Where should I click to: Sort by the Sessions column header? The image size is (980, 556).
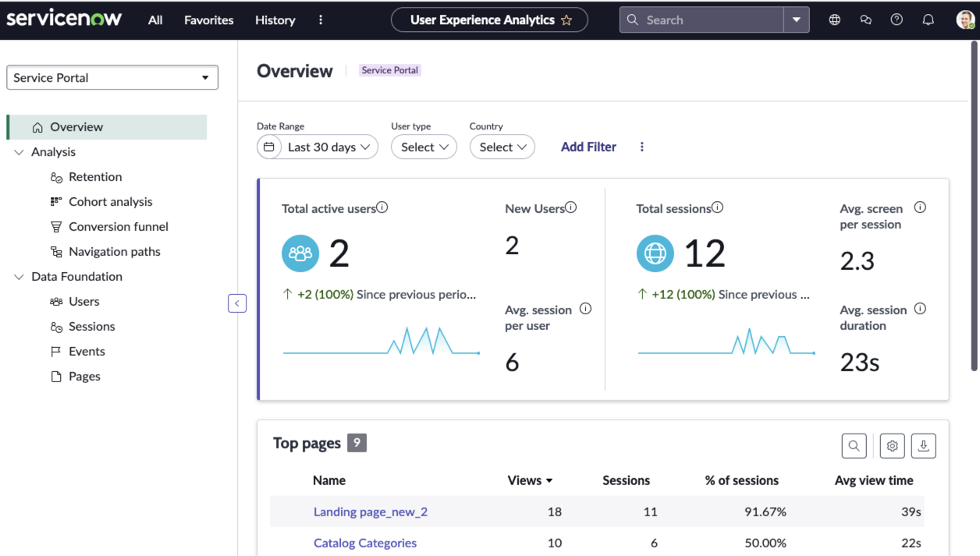coord(626,480)
